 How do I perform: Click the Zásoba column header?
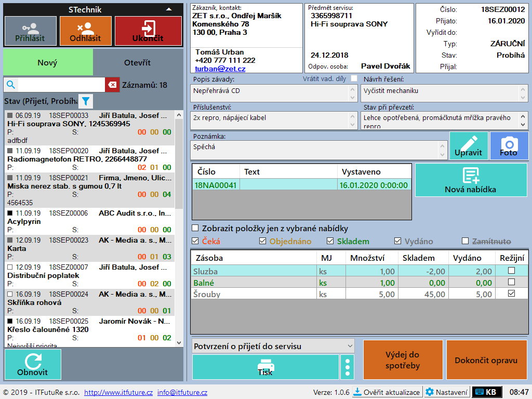coord(254,258)
